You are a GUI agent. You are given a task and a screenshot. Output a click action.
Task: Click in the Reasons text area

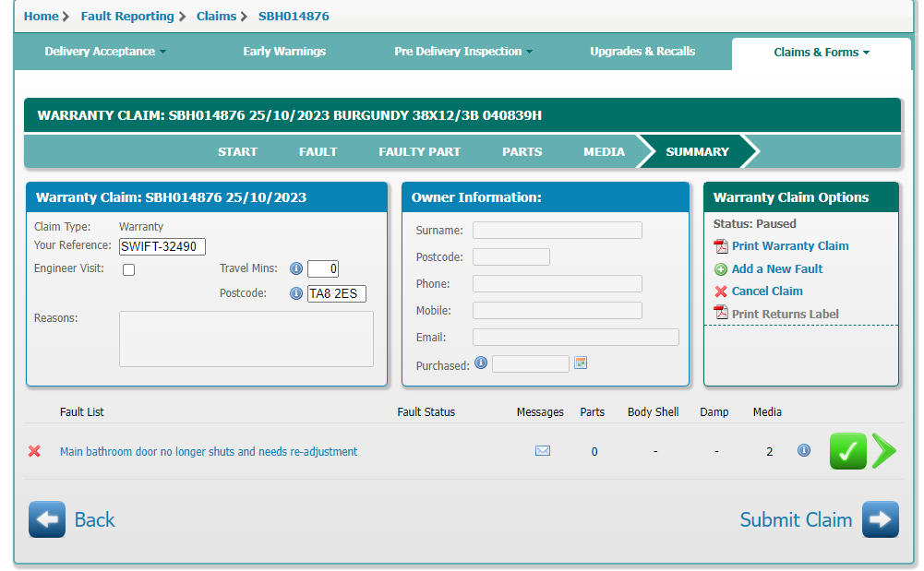point(246,339)
